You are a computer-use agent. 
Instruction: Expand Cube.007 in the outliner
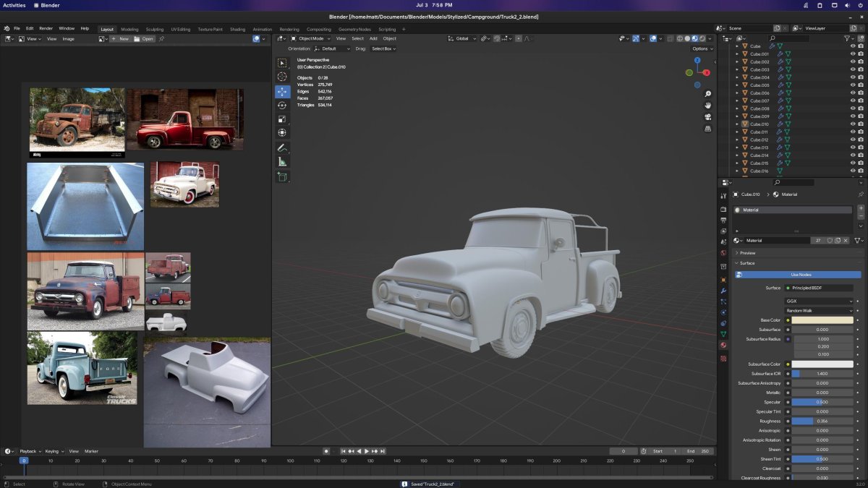point(737,100)
